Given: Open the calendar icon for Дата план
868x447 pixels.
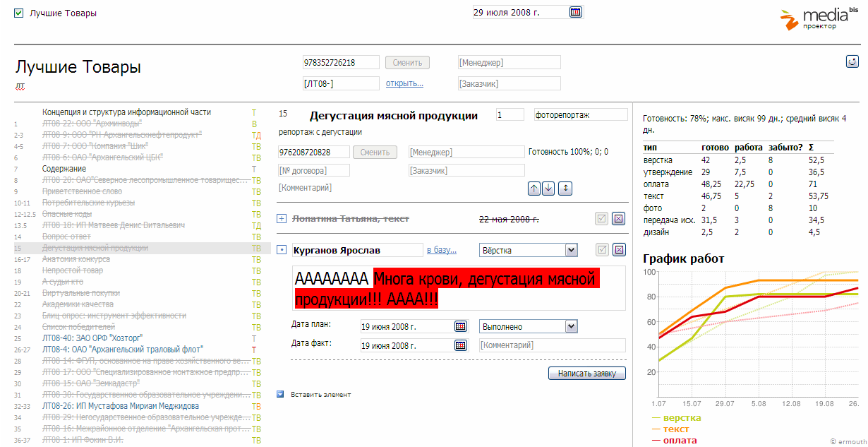Looking at the screenshot, I should [460, 326].
